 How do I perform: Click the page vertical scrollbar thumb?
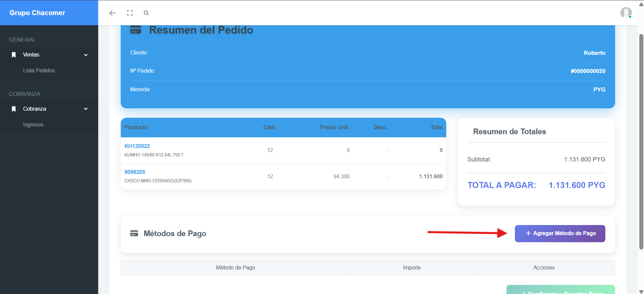(x=641, y=141)
